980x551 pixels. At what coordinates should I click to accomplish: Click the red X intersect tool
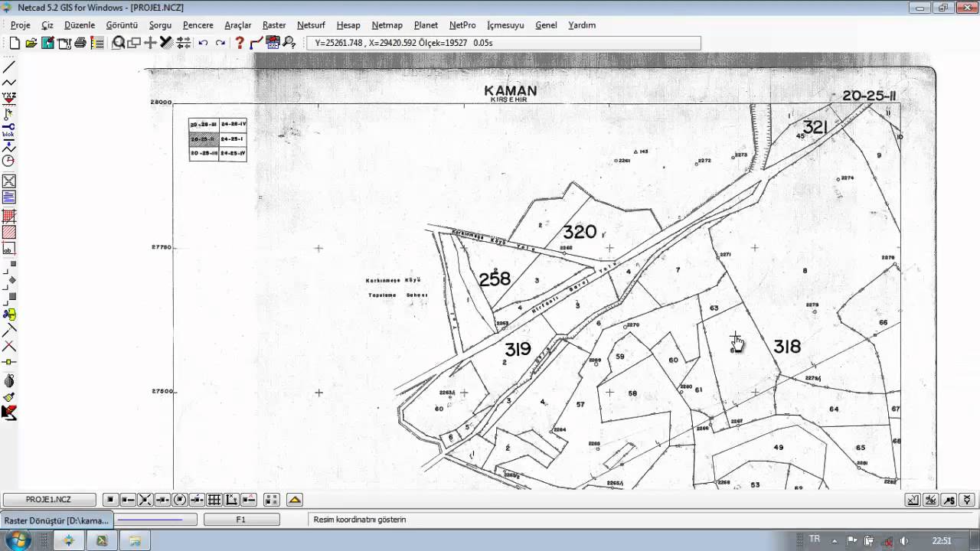(9, 346)
